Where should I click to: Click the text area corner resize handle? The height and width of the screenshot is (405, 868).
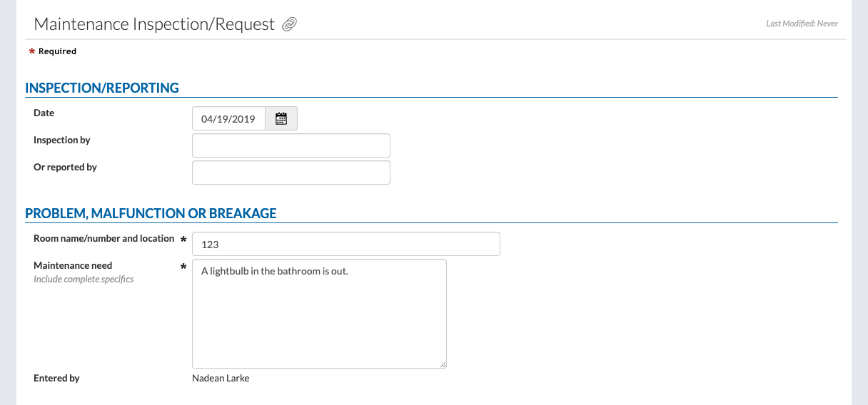[x=443, y=364]
